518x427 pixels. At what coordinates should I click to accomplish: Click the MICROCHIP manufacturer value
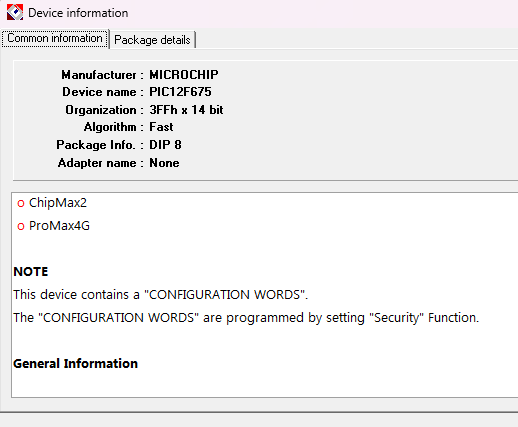(x=184, y=74)
